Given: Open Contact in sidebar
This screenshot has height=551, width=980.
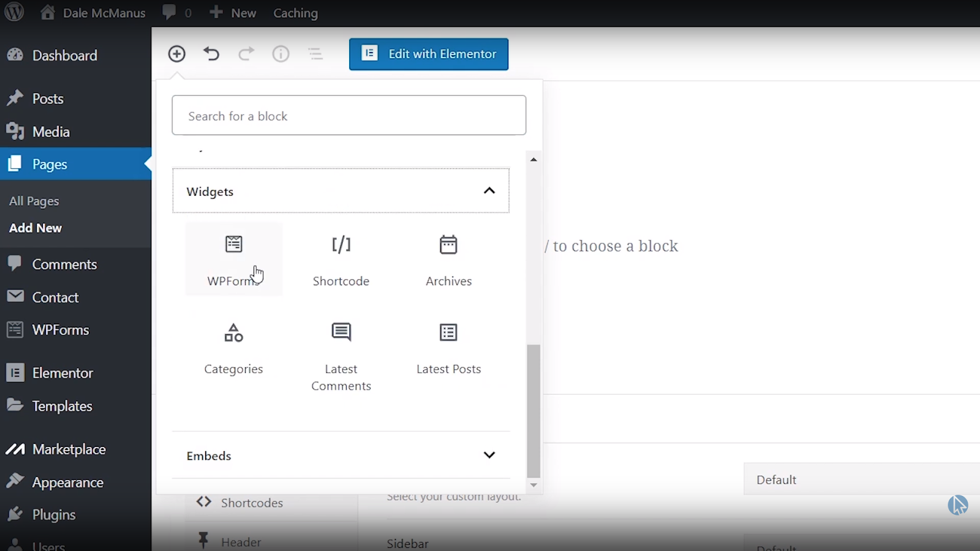Looking at the screenshot, I should [x=75, y=297].
